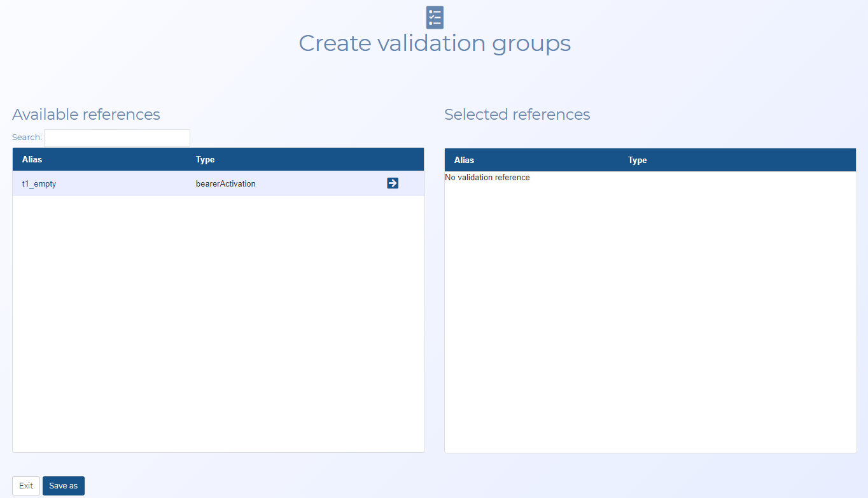Click Alias header in Selected references table
This screenshot has width=868, height=498.
pos(464,160)
